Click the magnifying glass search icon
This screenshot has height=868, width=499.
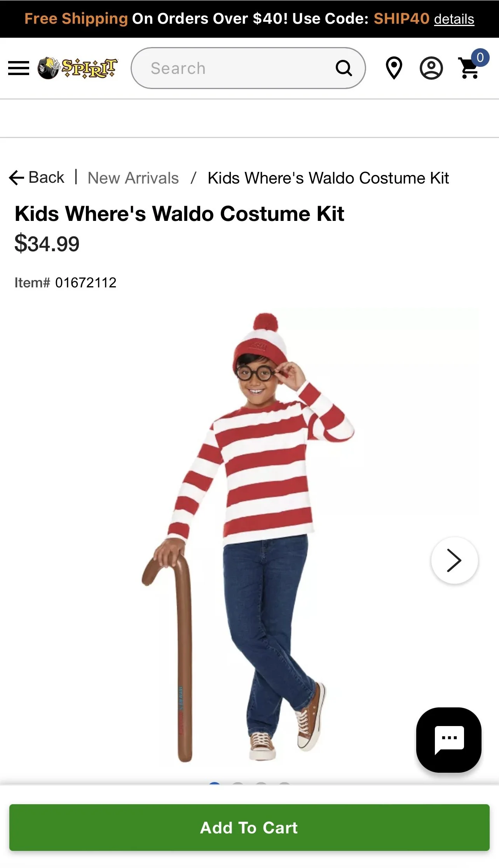click(344, 68)
